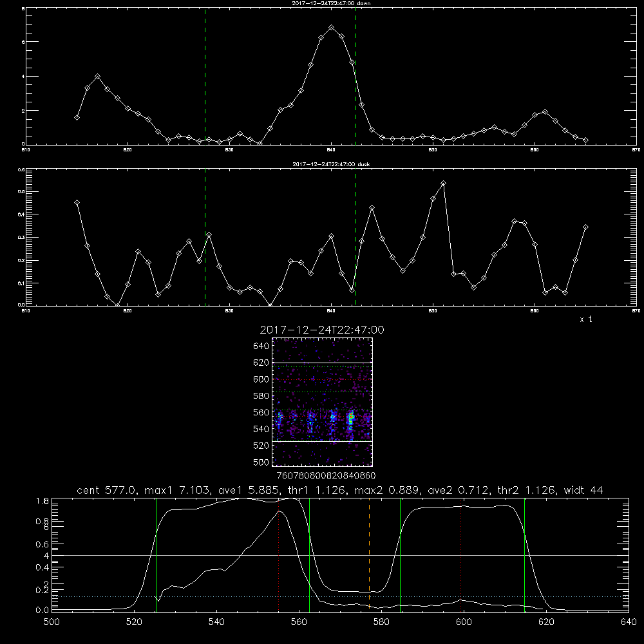Click the red dotted line at 600 in bottom plot
This screenshot has width=644, height=644.
pos(460,554)
